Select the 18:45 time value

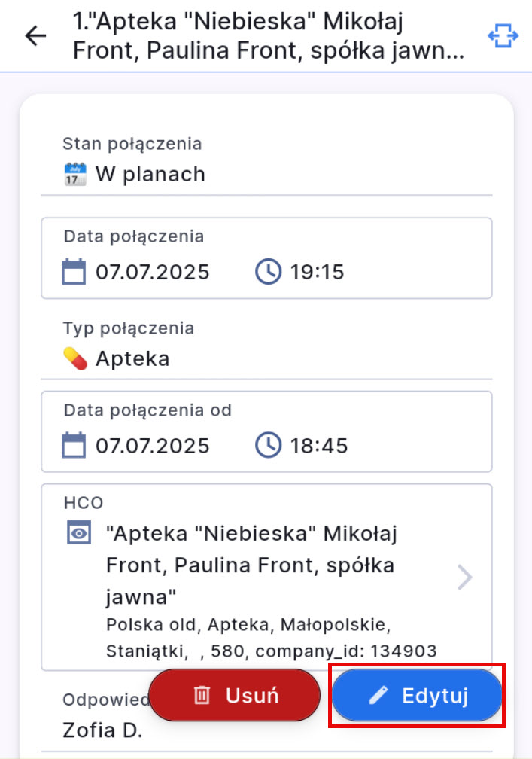[319, 446]
